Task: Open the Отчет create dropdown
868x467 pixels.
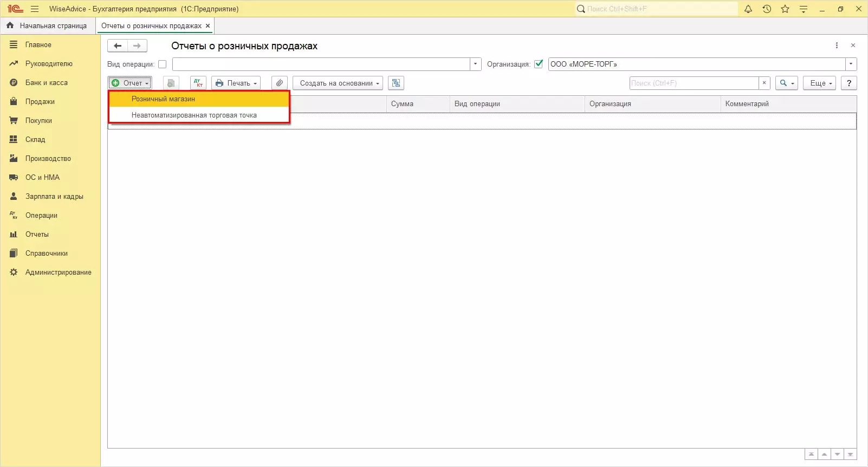Action: click(130, 83)
